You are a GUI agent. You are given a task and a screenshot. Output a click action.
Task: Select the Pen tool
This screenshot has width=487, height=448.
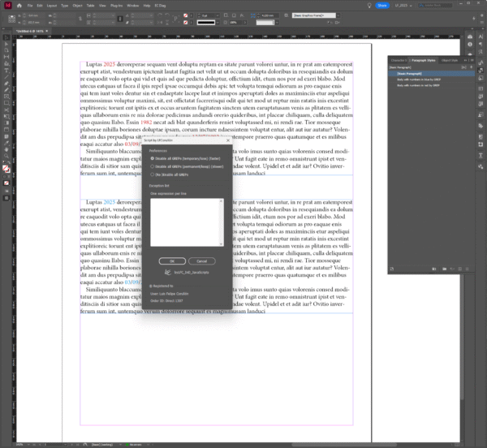tap(6, 84)
